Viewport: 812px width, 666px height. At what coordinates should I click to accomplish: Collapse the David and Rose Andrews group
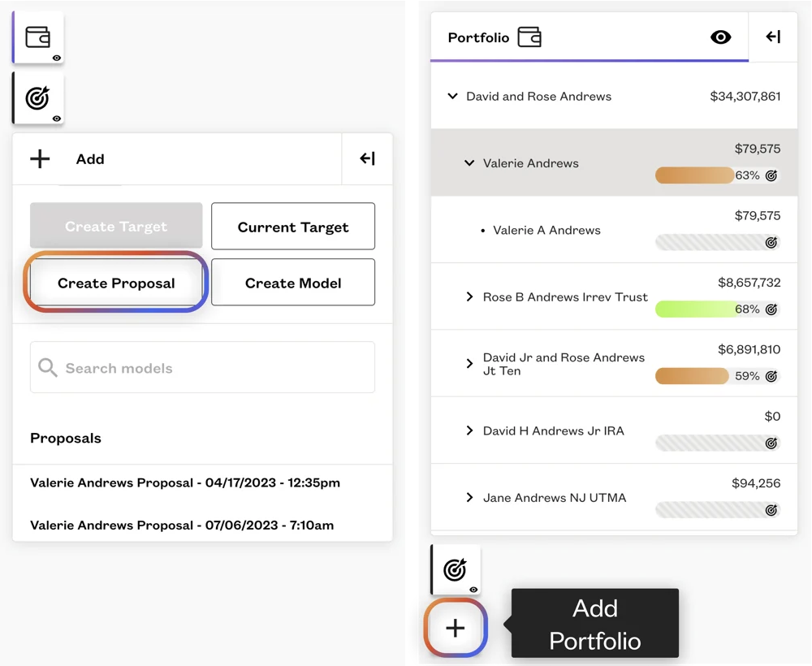tap(453, 96)
